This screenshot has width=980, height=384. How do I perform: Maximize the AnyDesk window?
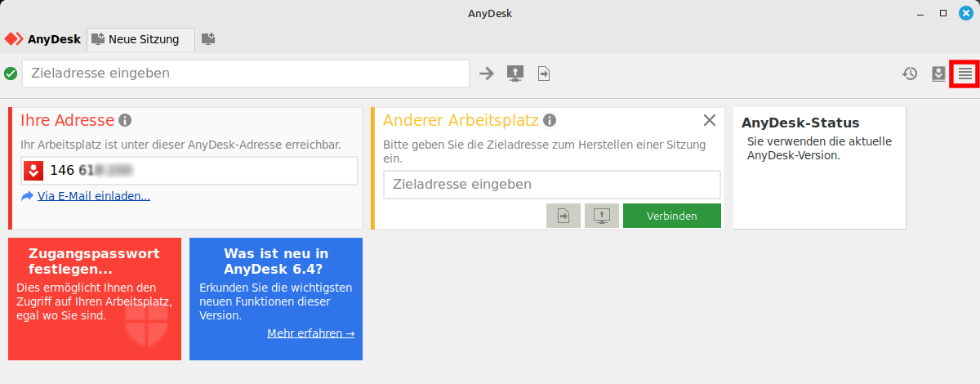(943, 13)
